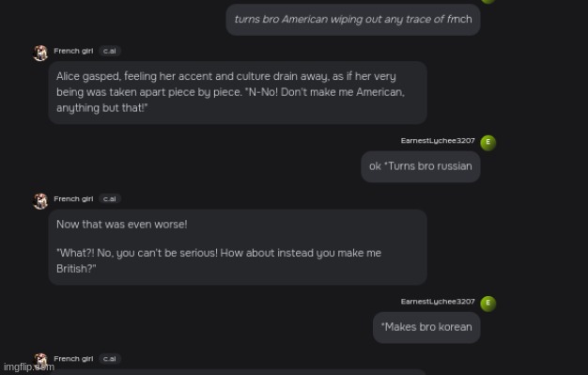The height and width of the screenshot is (375, 588).
Task: Select the 'turns bro American' message bubble
Action: (x=353, y=20)
